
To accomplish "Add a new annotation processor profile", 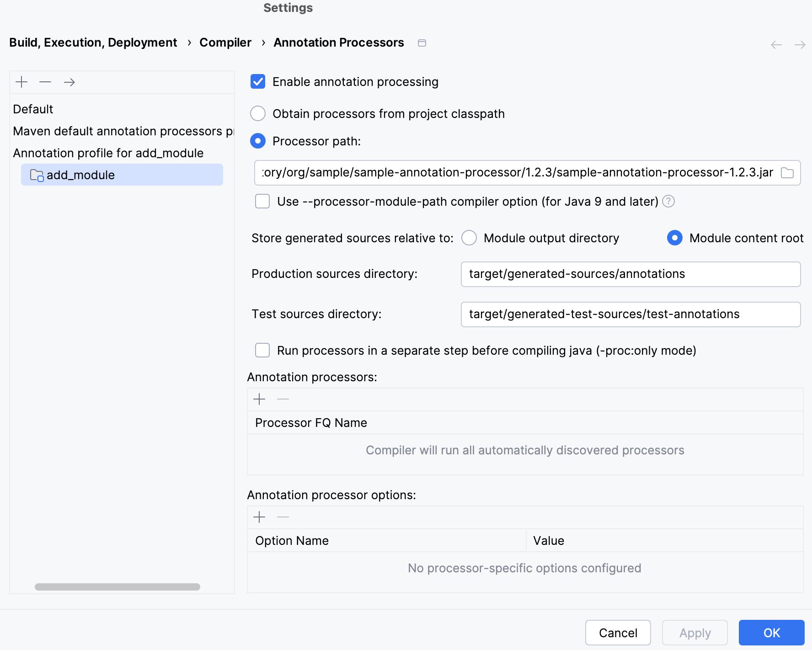I will 21,82.
